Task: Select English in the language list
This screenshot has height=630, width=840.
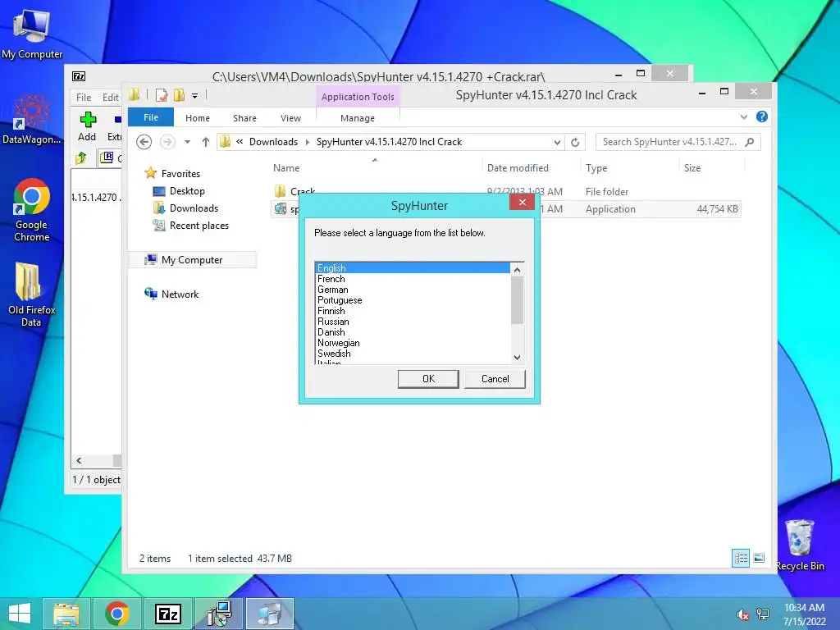Action: pos(413,268)
